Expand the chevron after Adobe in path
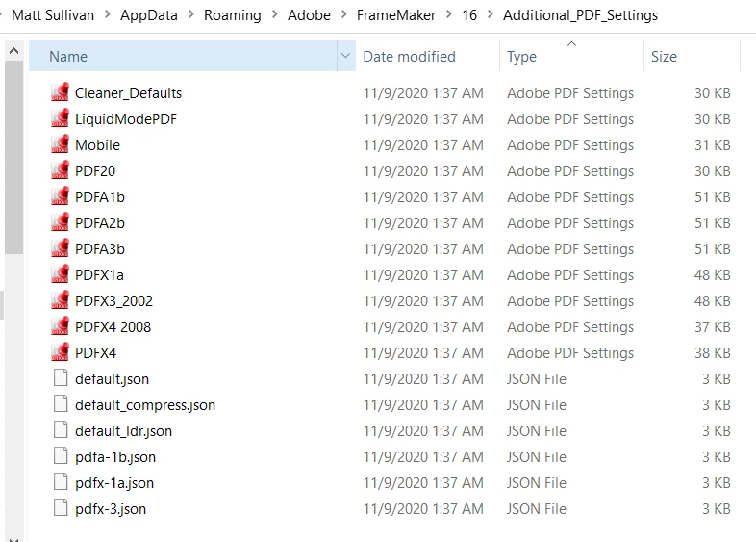The height and width of the screenshot is (542, 756). pyautogui.click(x=344, y=15)
